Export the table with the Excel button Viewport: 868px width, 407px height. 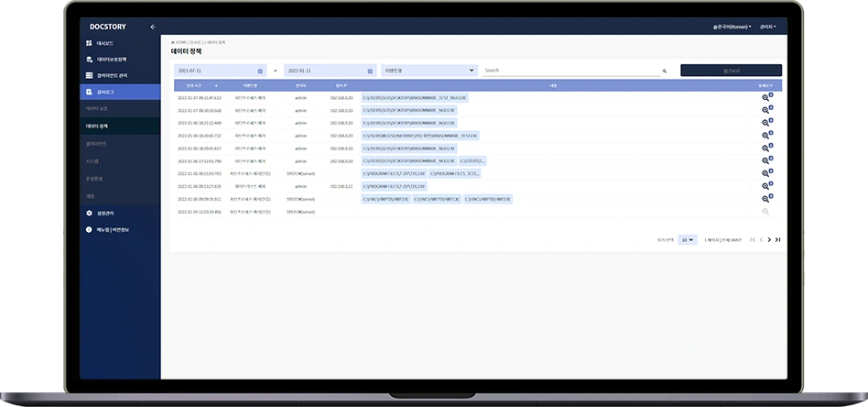pyautogui.click(x=731, y=71)
